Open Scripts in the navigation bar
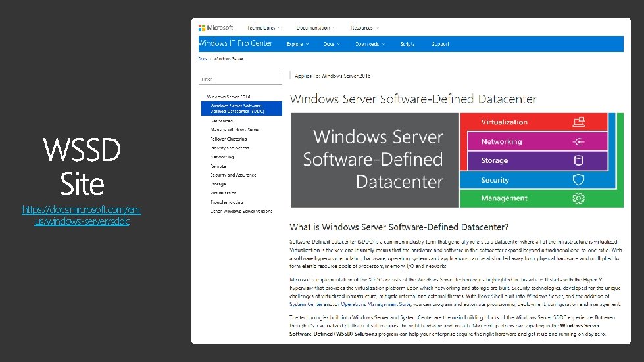 pos(407,44)
